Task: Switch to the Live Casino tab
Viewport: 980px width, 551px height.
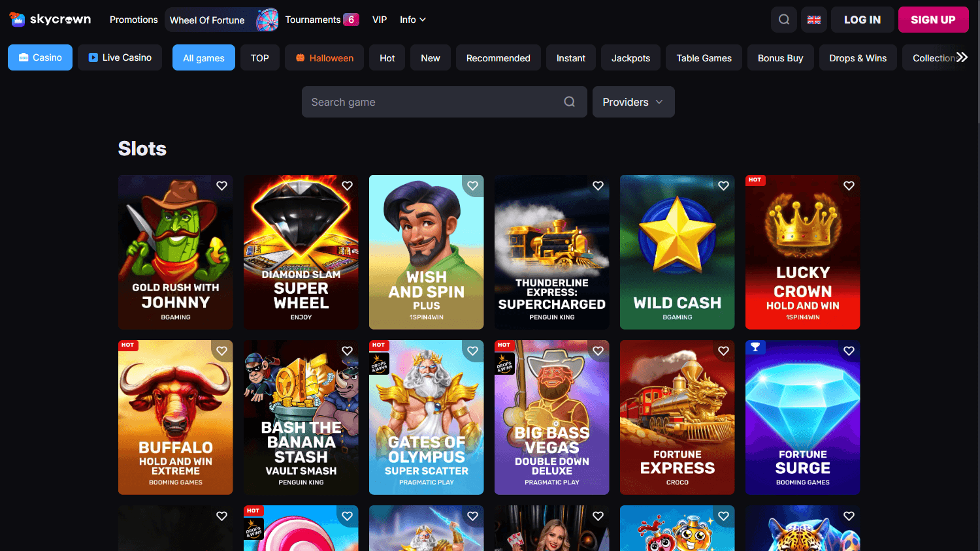Action: [x=120, y=57]
